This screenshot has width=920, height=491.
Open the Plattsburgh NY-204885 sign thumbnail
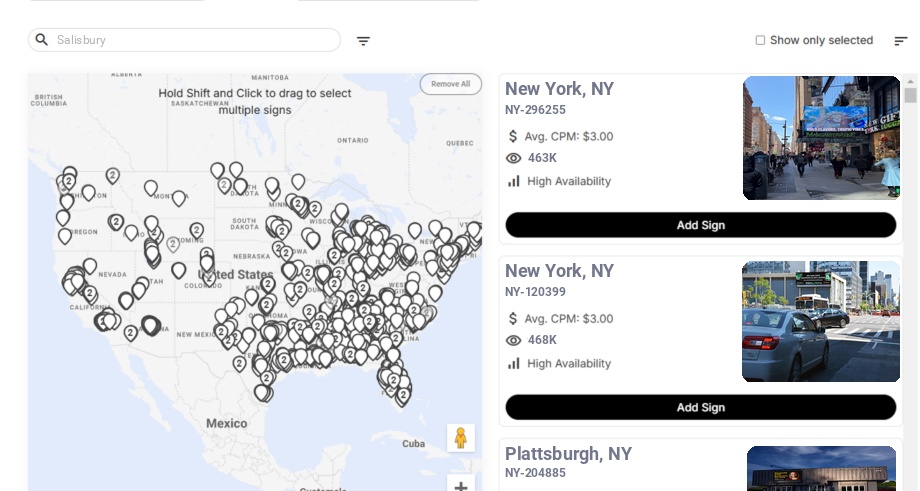point(821,469)
